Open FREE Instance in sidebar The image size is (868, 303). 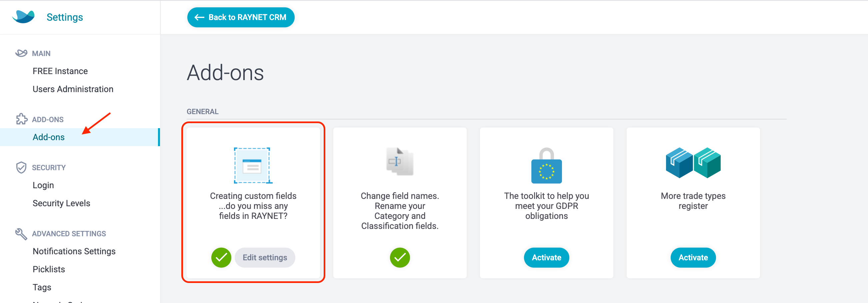pos(60,71)
